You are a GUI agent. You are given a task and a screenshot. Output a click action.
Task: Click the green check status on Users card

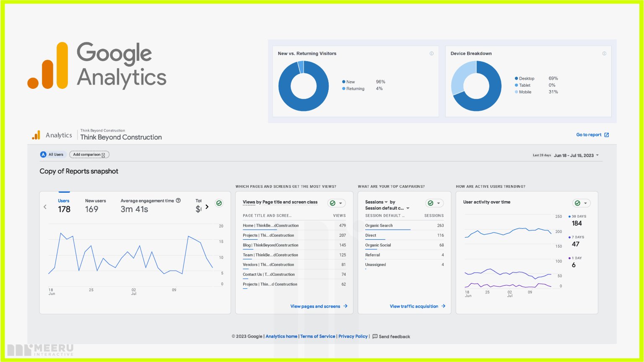(x=219, y=203)
